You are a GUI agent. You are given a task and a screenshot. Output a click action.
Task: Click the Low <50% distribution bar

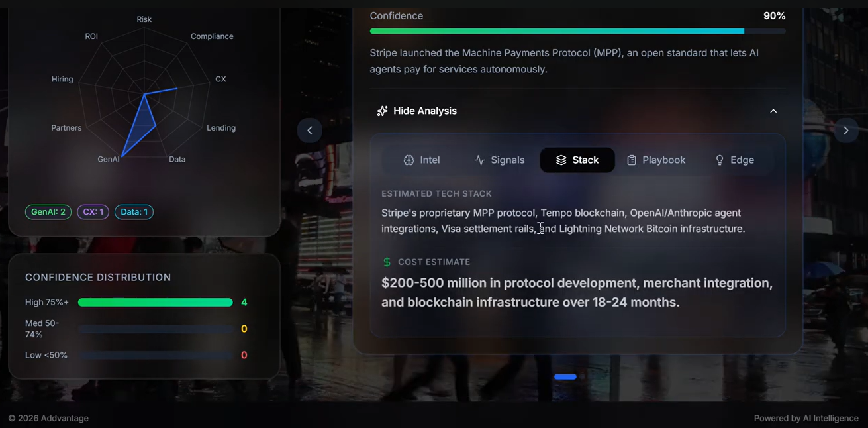tap(155, 355)
